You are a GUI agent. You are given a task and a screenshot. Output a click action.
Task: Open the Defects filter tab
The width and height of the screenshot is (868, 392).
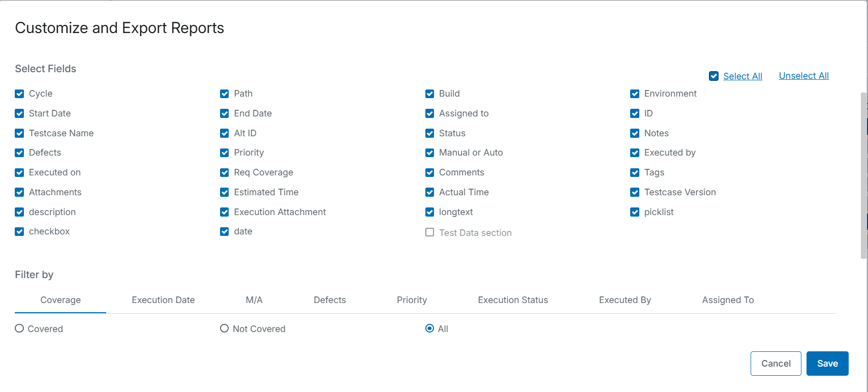point(330,300)
